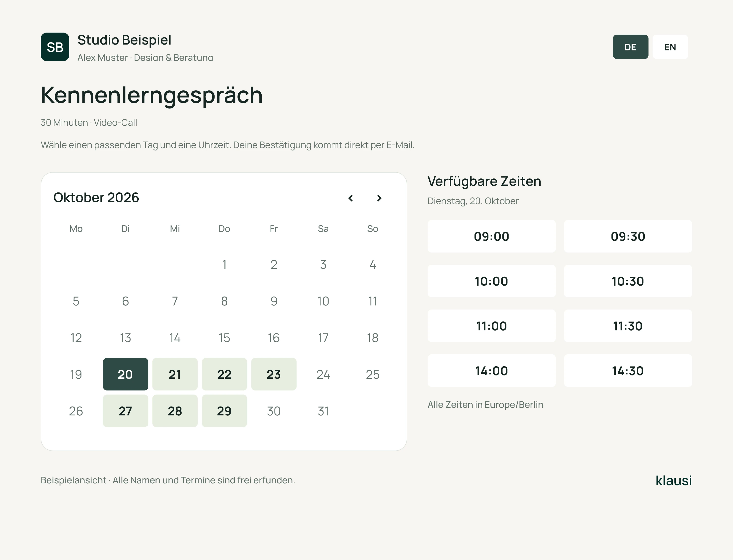Click date 1 in the calendar

pos(224,264)
